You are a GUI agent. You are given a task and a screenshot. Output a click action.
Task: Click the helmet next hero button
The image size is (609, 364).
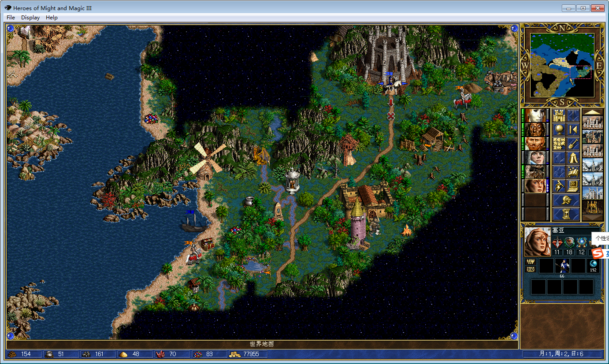tap(566, 200)
